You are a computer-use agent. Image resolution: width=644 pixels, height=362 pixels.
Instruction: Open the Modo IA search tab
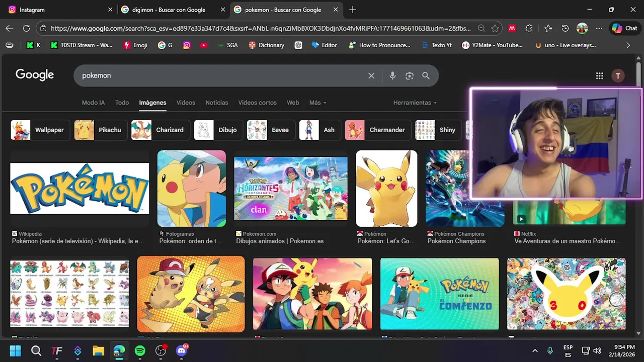[x=93, y=103]
